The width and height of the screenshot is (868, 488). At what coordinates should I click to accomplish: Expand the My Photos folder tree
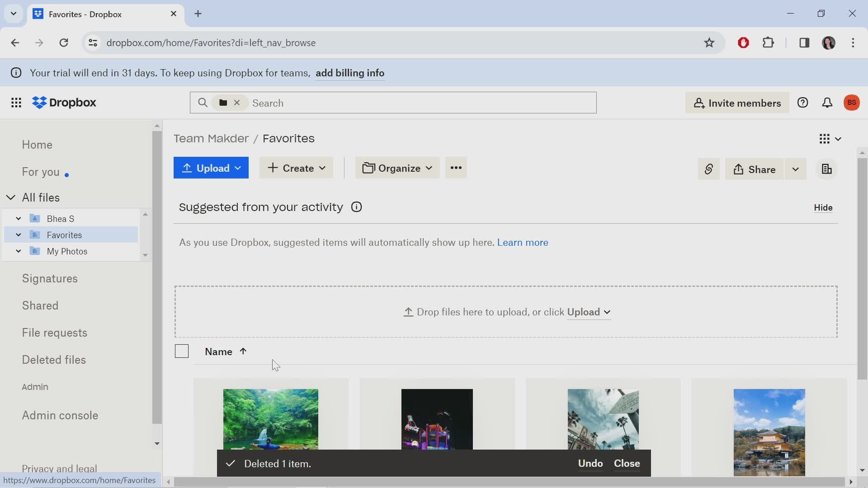(x=19, y=251)
